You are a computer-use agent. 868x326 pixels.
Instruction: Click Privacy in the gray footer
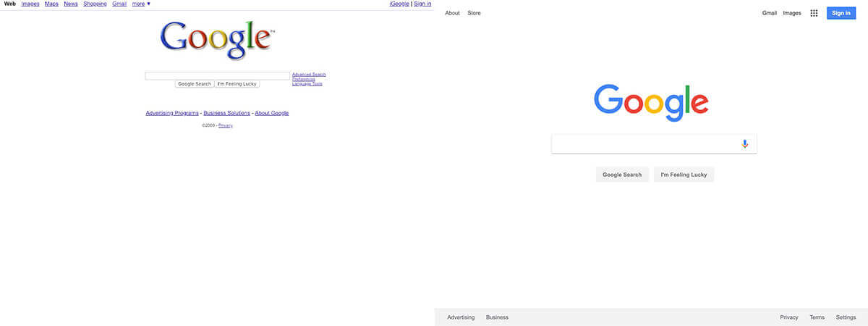(x=789, y=317)
